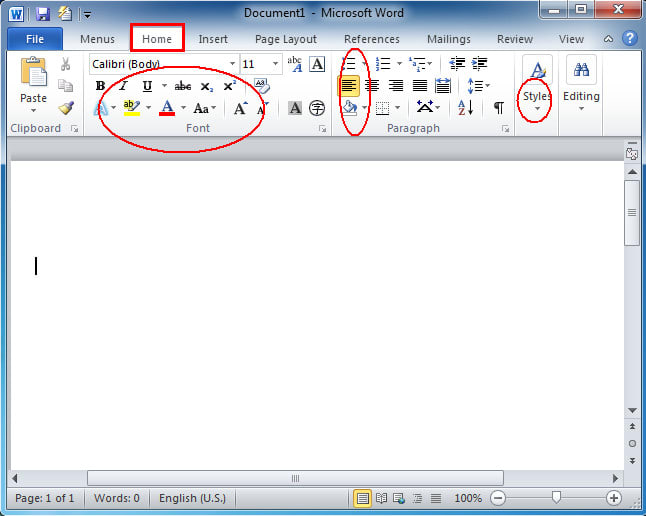Click the zoom slider handle
The width and height of the screenshot is (646, 516).
(556, 497)
